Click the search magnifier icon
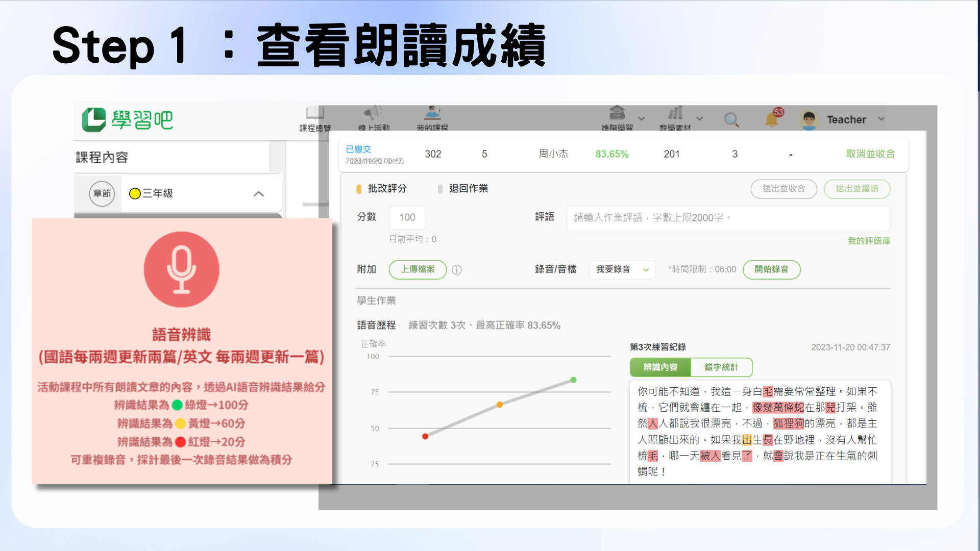 [x=731, y=120]
